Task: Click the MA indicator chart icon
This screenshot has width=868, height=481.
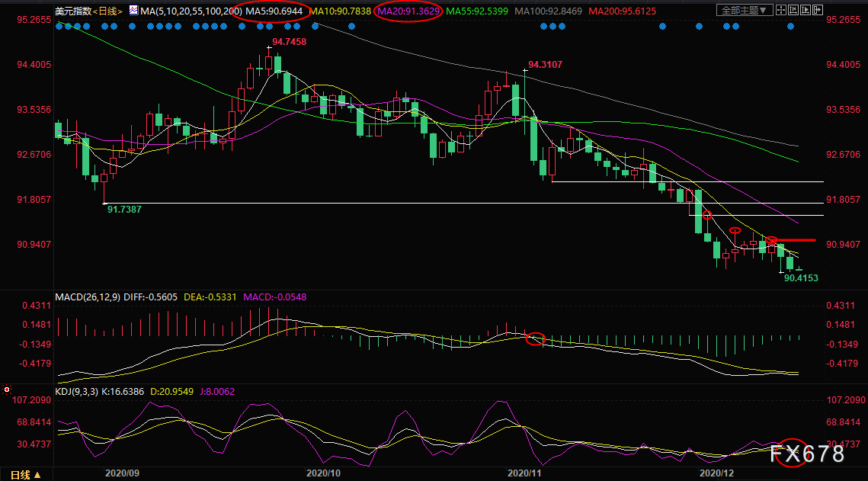Action: coord(133,11)
